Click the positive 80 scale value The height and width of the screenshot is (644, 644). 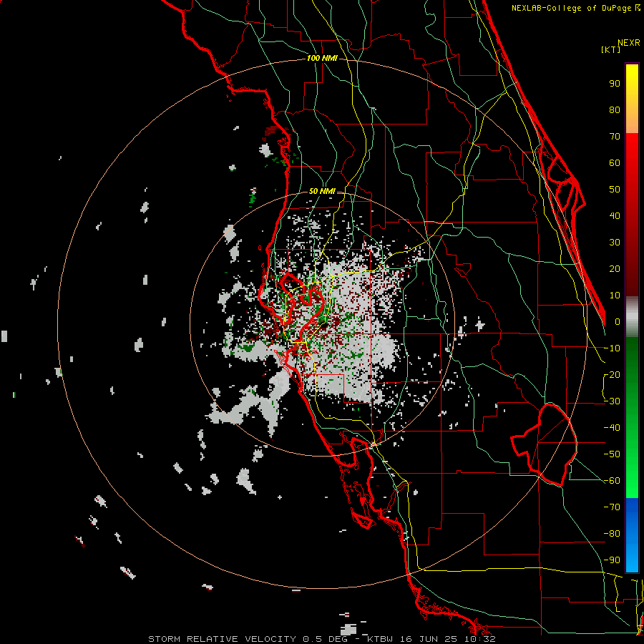(x=615, y=110)
